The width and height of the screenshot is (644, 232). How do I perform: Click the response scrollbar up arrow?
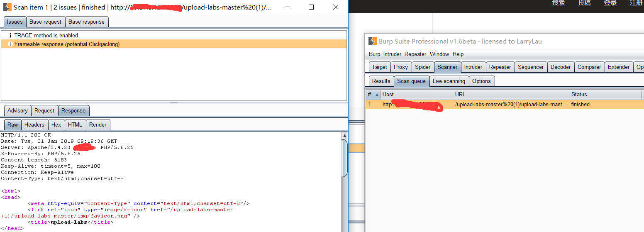point(344,135)
